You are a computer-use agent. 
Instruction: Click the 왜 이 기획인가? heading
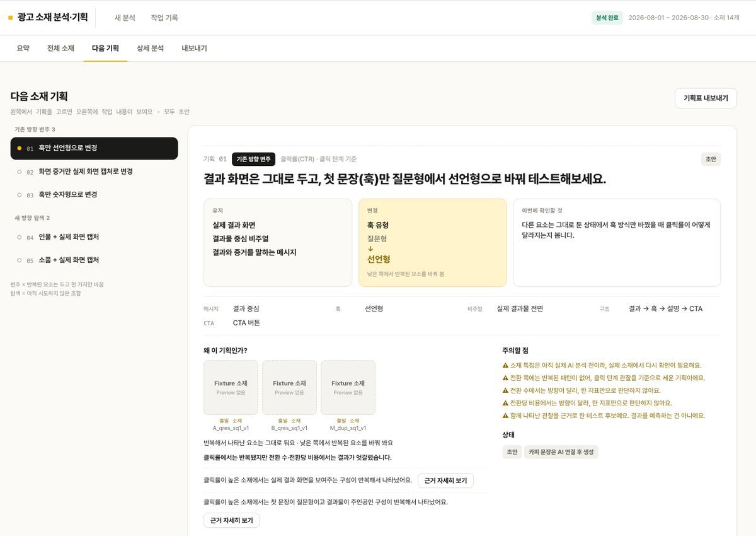tap(226, 351)
